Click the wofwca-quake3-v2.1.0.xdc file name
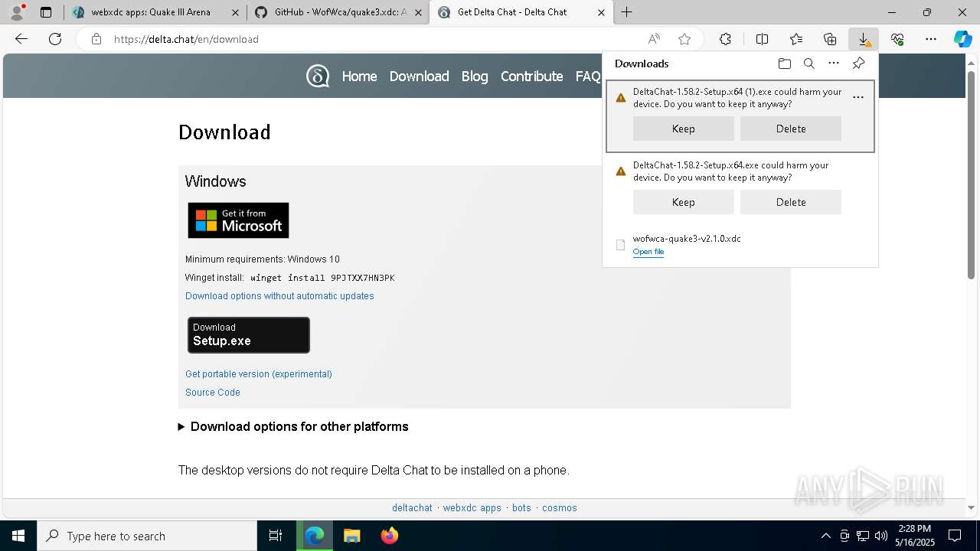The height and width of the screenshot is (551, 980). (687, 239)
